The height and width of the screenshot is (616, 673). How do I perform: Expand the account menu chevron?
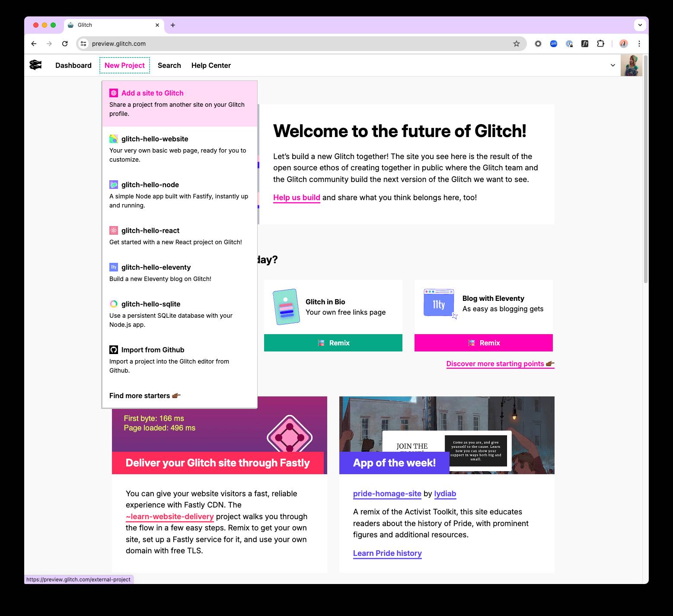612,65
